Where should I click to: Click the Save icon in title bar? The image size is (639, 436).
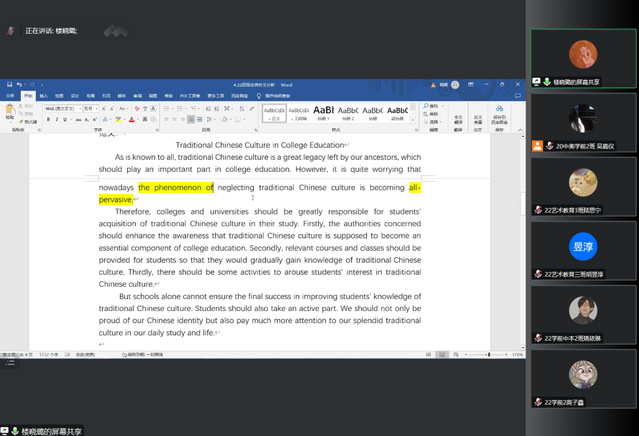(x=7, y=85)
